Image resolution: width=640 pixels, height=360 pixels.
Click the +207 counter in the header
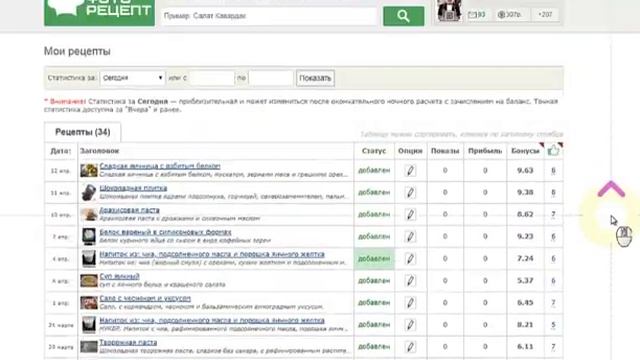click(x=545, y=15)
